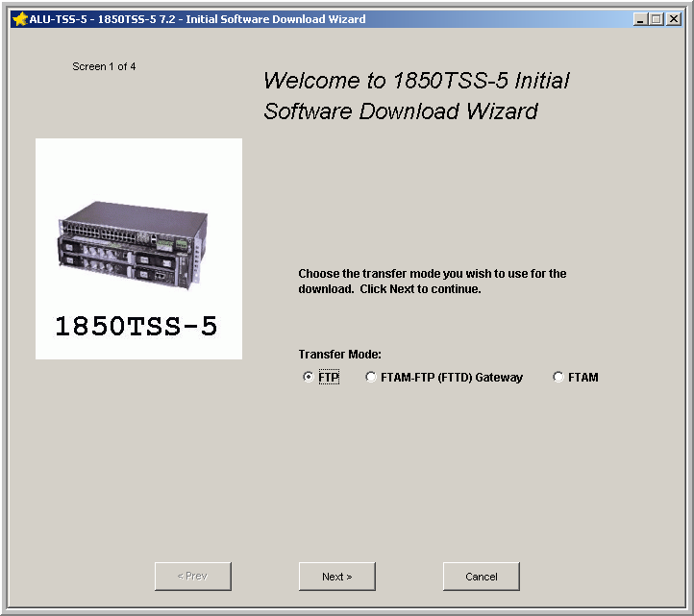Click the 'Transfer Mode:' label
The image size is (694, 616).
(x=339, y=354)
